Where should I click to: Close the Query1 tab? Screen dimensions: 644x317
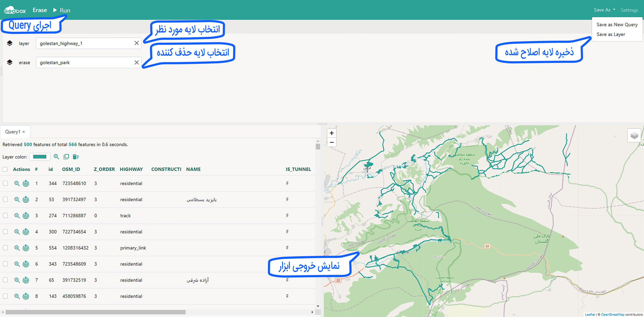point(24,132)
